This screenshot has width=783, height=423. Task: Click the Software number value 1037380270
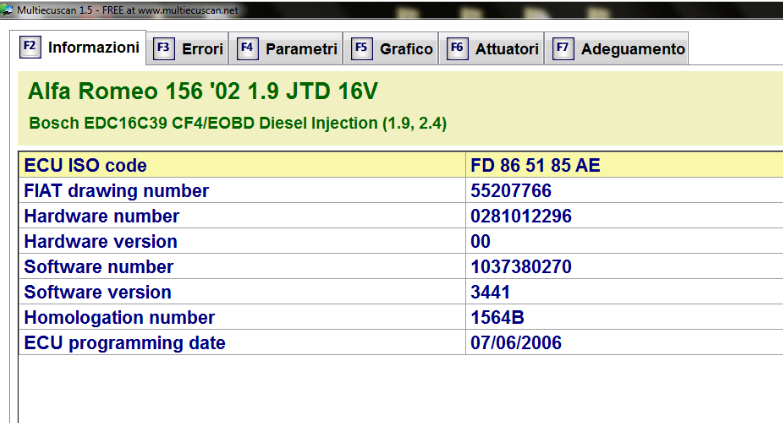520,267
